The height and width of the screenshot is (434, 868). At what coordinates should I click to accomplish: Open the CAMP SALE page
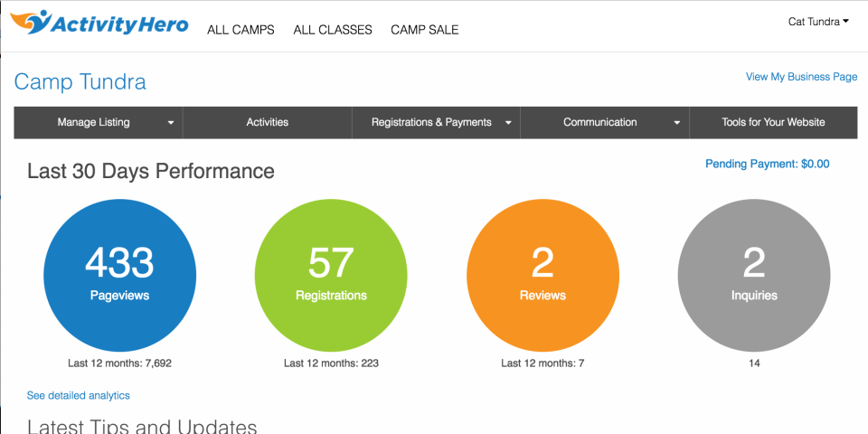pos(424,30)
